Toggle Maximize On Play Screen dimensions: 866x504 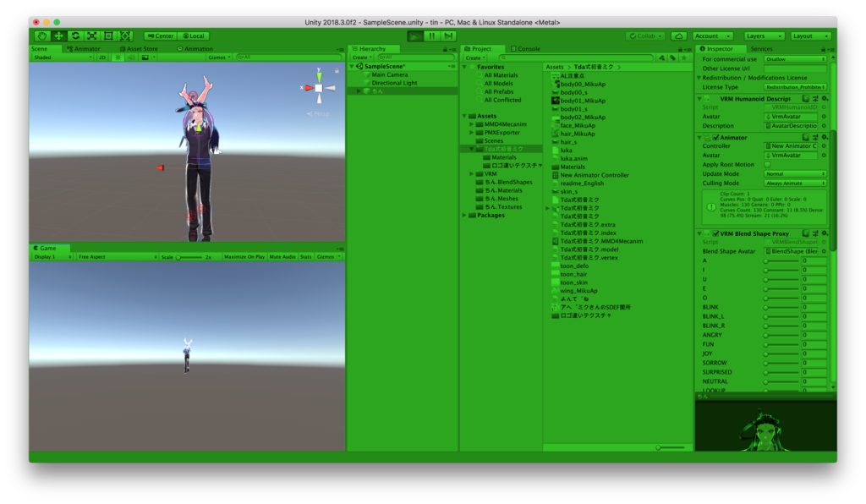point(244,257)
